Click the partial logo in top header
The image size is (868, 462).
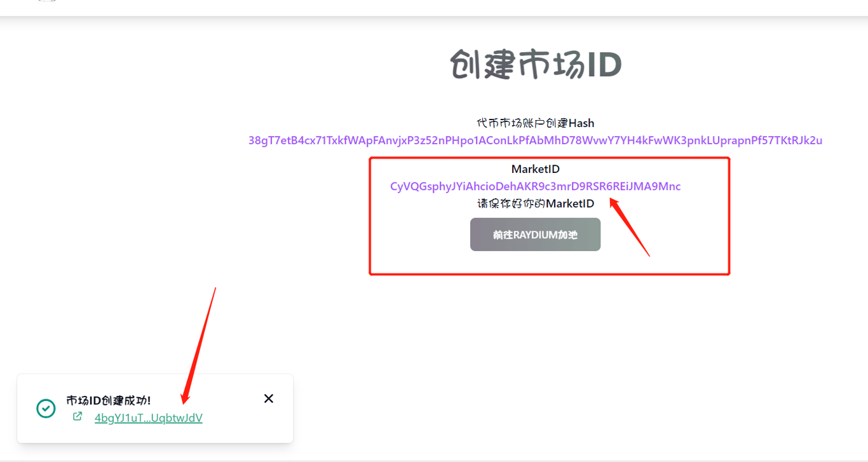coord(47,1)
